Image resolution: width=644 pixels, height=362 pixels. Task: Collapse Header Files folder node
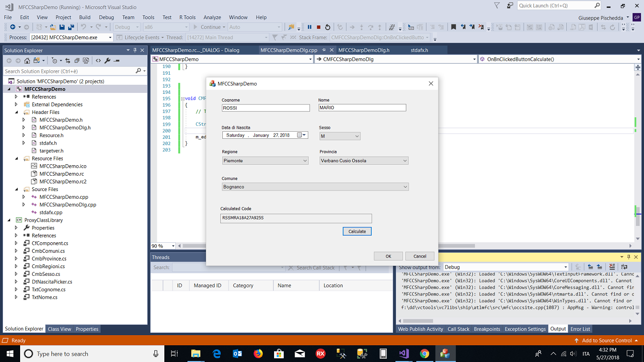coord(16,112)
